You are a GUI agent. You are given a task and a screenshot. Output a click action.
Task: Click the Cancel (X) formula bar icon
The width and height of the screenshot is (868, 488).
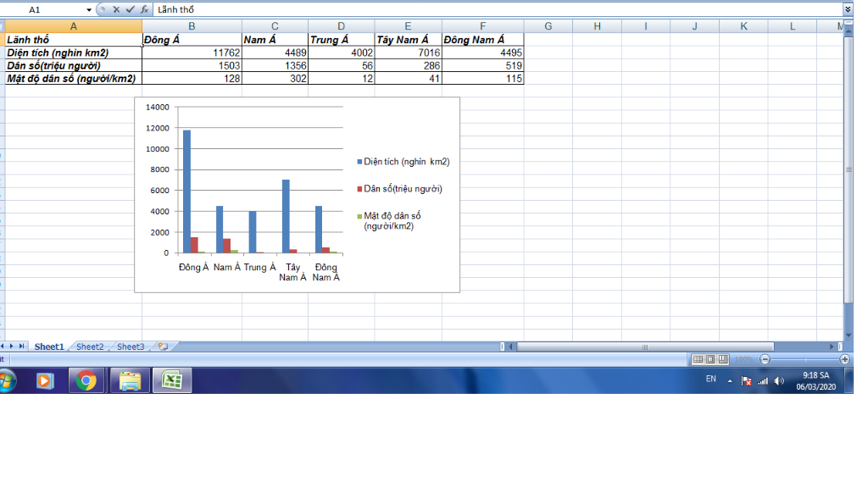pos(116,9)
